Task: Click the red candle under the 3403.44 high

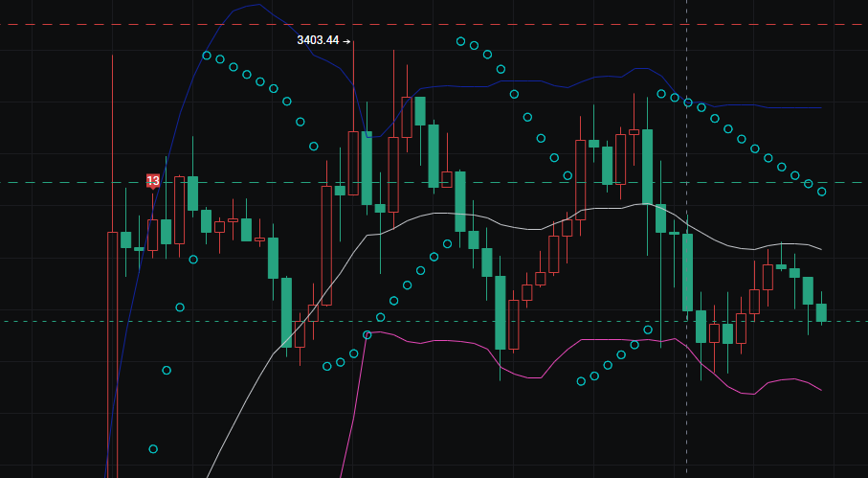Action: [x=353, y=163]
